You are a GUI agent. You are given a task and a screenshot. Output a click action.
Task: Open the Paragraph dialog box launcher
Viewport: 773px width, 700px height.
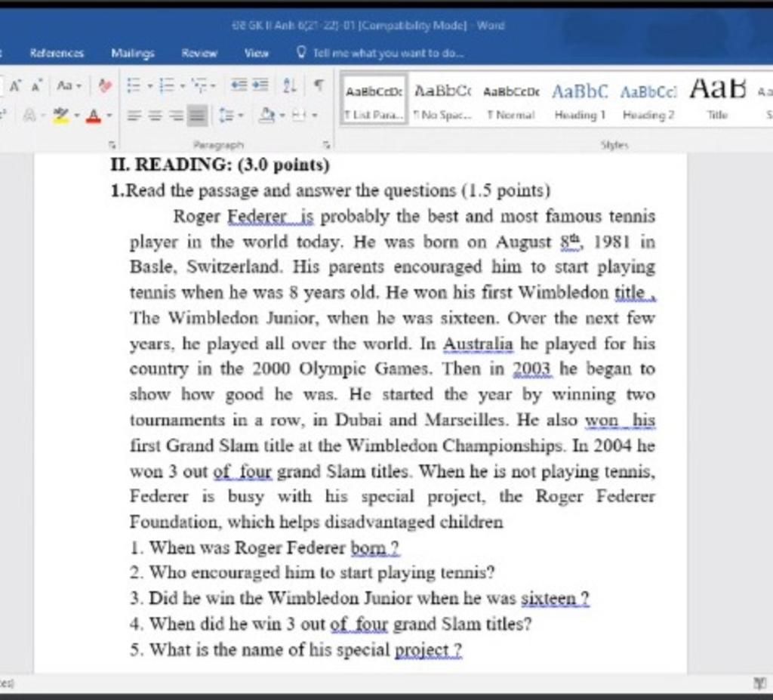tap(326, 144)
